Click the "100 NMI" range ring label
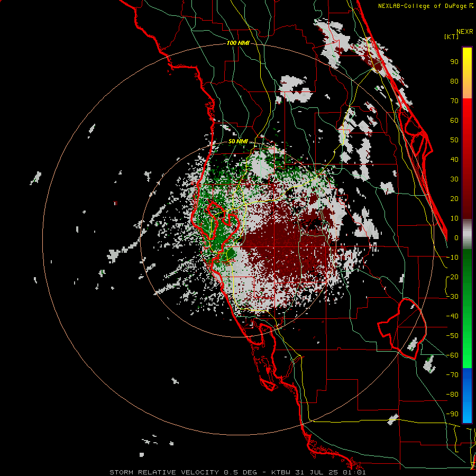Screen dimensions: 476x476 click(x=238, y=43)
